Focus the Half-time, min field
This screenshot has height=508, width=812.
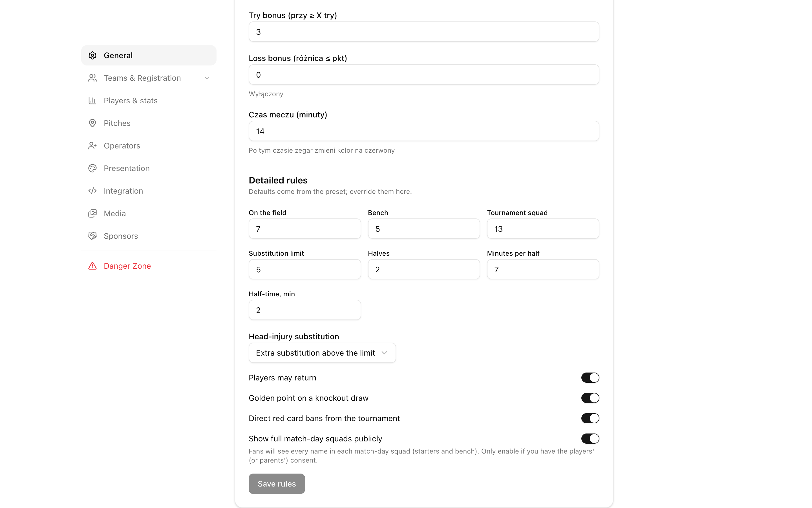coord(305,310)
